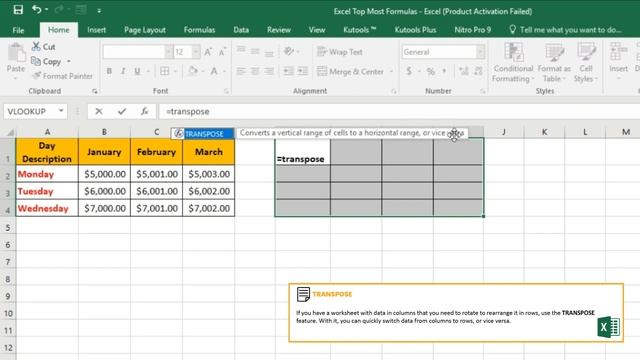
Task: Click the Insert Function fx icon
Action: click(144, 111)
